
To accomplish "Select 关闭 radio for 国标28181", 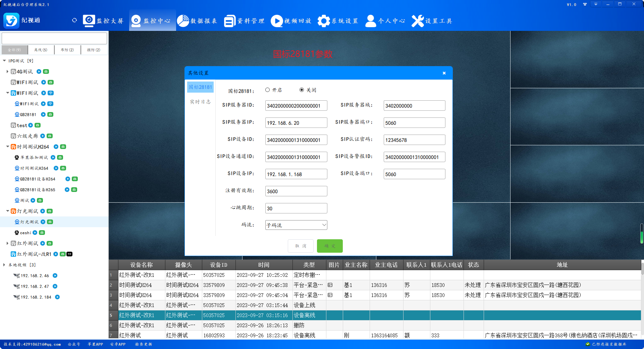I will pyautogui.click(x=302, y=90).
